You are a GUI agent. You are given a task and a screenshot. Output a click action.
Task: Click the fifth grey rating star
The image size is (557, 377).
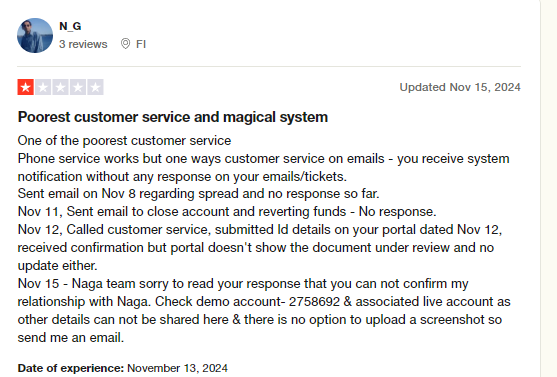point(95,87)
